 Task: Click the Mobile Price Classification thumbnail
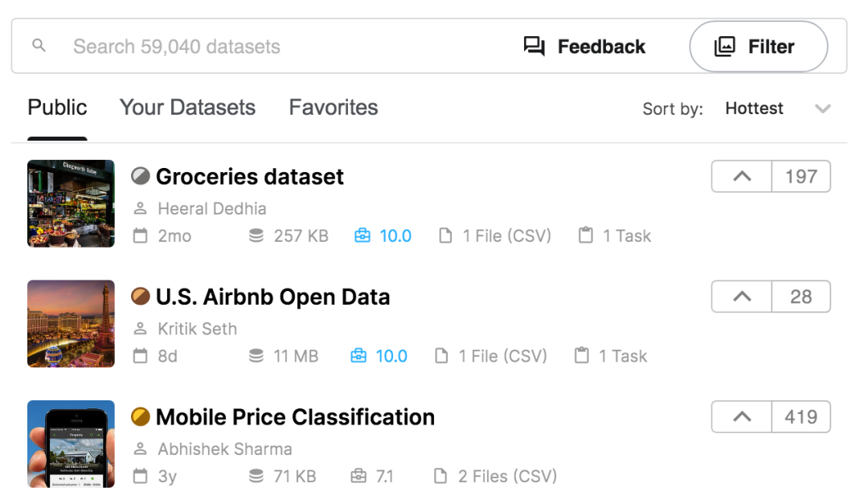(x=71, y=444)
